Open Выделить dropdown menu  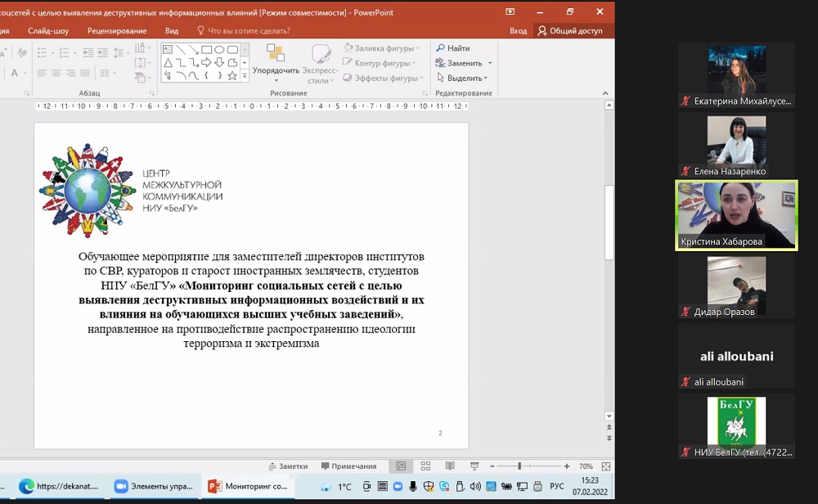click(x=462, y=79)
